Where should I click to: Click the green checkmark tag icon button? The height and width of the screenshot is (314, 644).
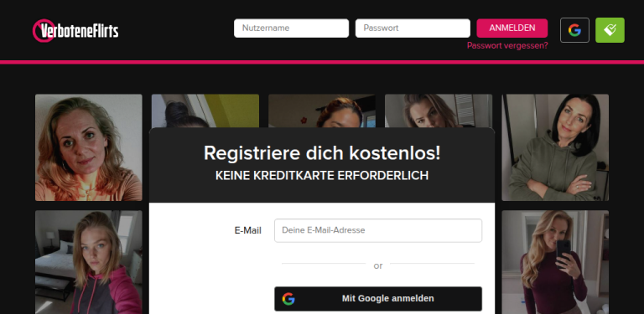click(610, 30)
